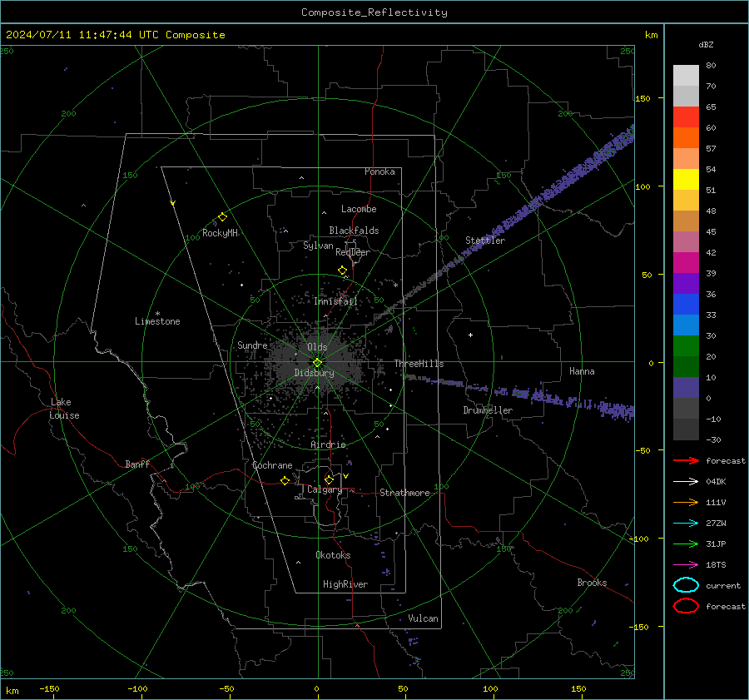
Task: Click the 80 value atop the dBZ scale
Action: tap(711, 65)
